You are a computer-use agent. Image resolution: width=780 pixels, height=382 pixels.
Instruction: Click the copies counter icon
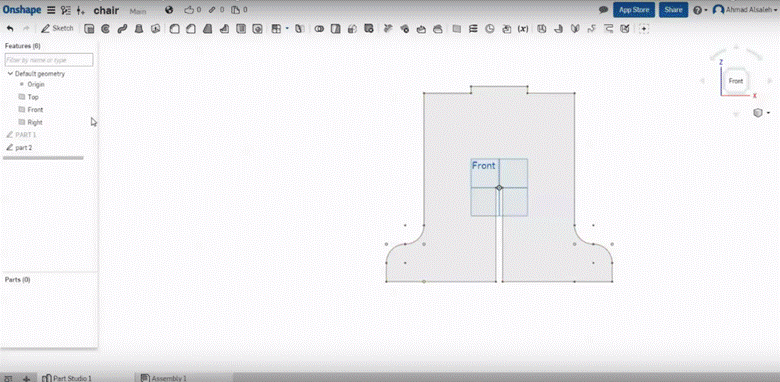pos(239,10)
